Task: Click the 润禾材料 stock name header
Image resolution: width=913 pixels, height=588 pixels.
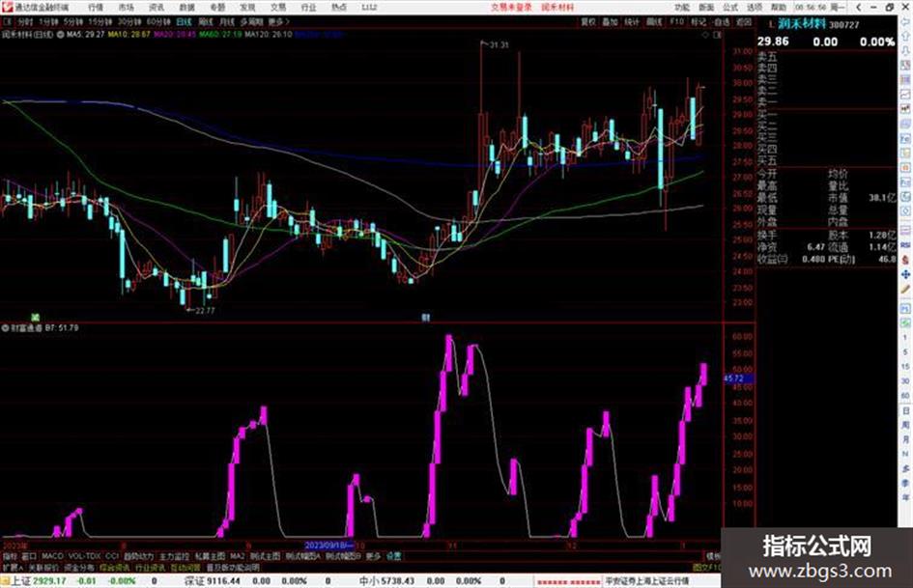Action: coord(802,24)
